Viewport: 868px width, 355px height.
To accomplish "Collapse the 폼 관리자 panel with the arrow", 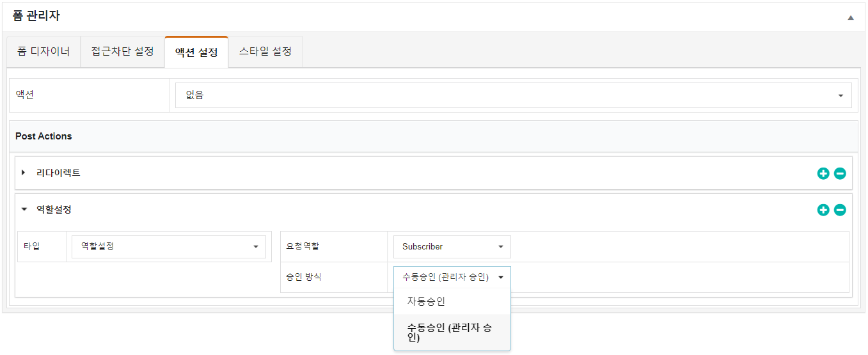I will pyautogui.click(x=850, y=17).
